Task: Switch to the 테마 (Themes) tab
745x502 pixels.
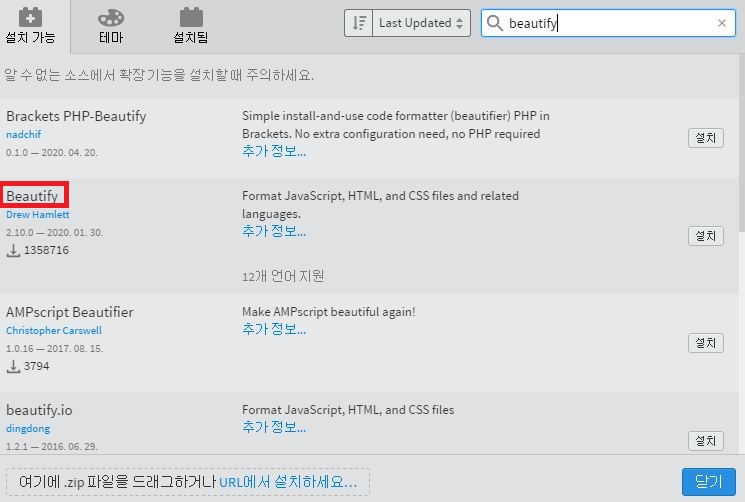Action: click(111, 27)
